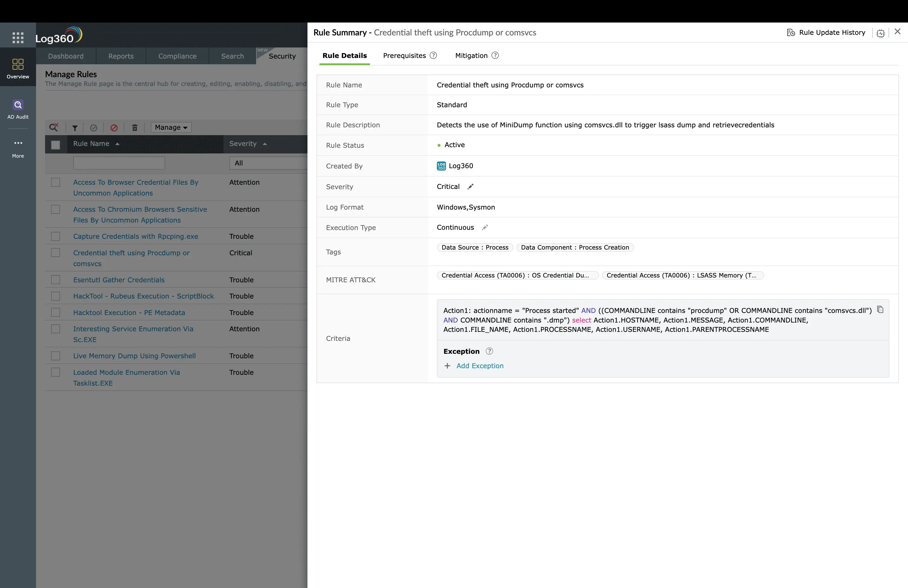Click the LSASS Memory MITRE tag
The image size is (908, 588).
click(683, 275)
